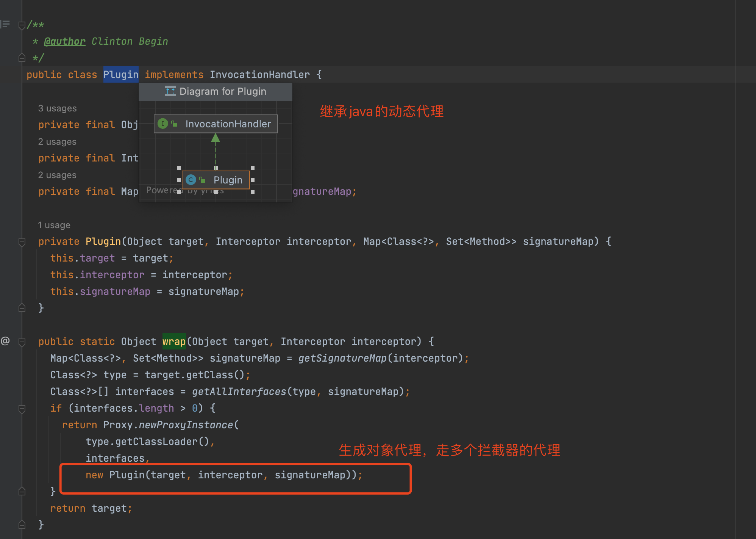This screenshot has width=756, height=539.
Task: Click the @ gutter icon beside wrap
Action: coord(5,341)
